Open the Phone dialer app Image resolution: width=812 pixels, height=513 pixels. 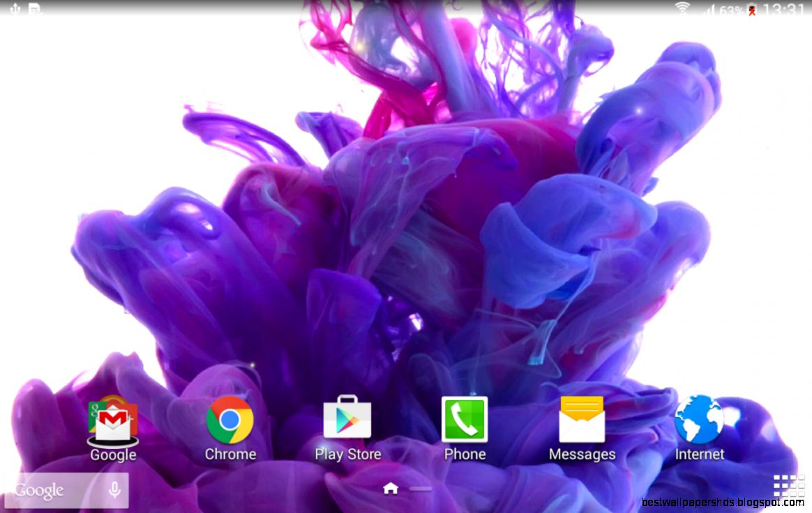pos(465,420)
